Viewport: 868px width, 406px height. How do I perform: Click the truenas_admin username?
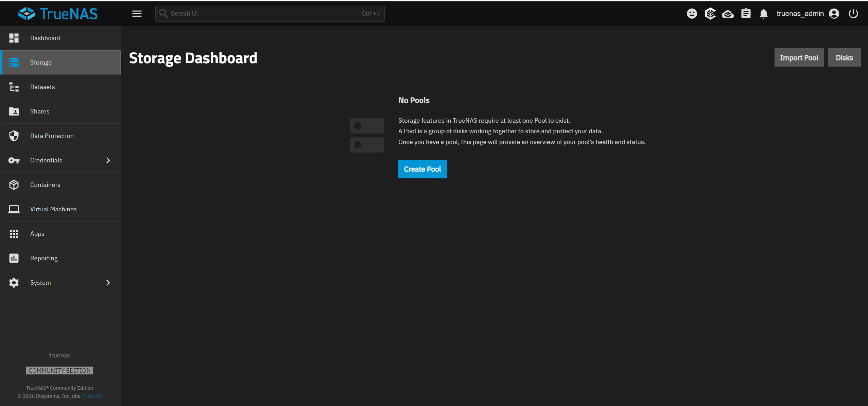tap(800, 14)
